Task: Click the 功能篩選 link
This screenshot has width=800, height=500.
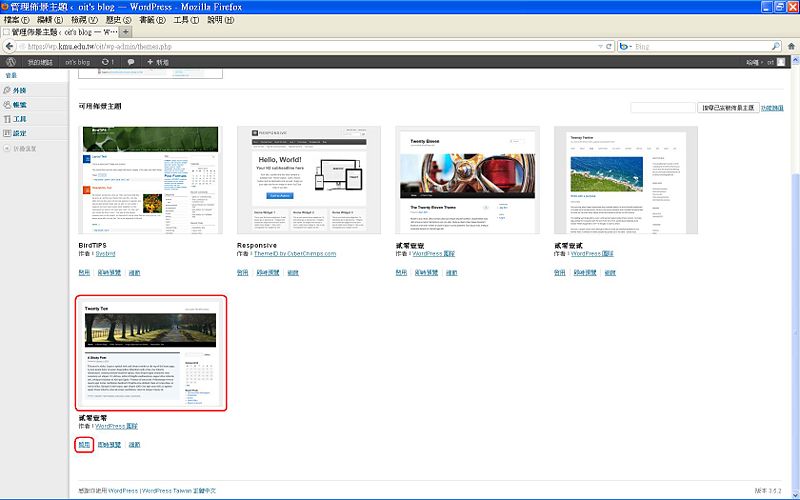Action: [772, 108]
